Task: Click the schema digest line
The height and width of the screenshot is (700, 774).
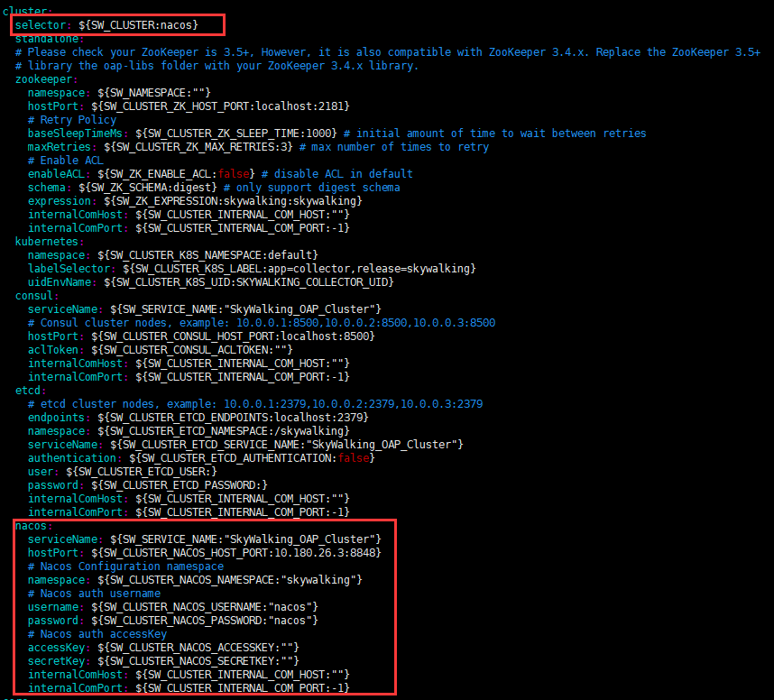Action: point(214,188)
